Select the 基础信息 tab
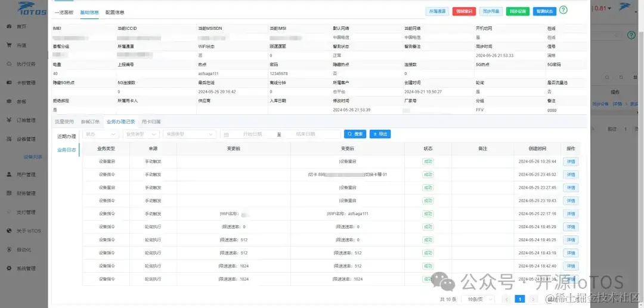644x308 pixels. click(x=89, y=13)
